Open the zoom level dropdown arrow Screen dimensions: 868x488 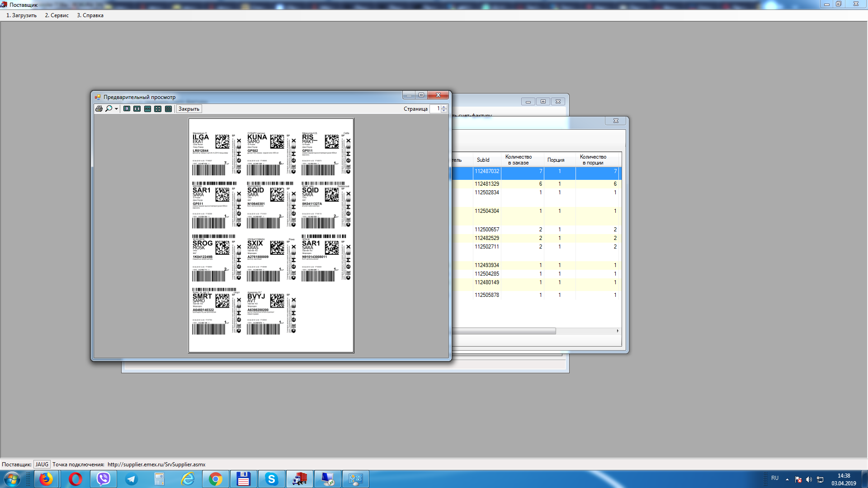116,109
